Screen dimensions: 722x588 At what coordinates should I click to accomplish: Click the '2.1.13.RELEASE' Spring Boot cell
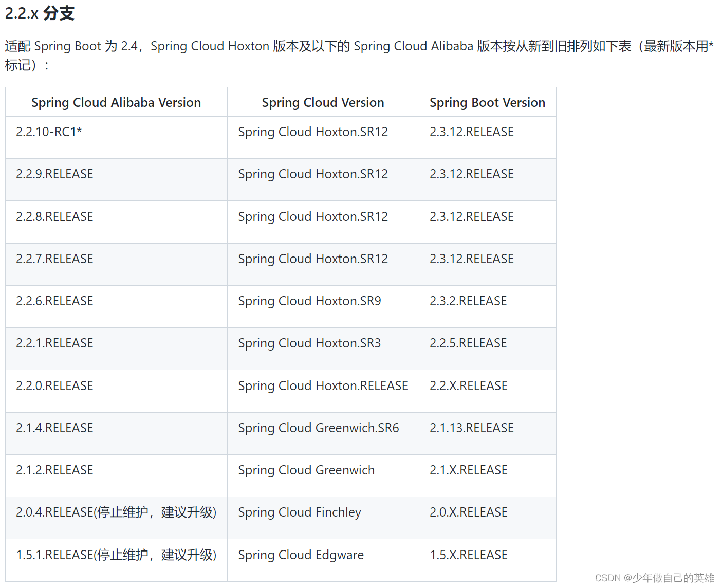488,433
